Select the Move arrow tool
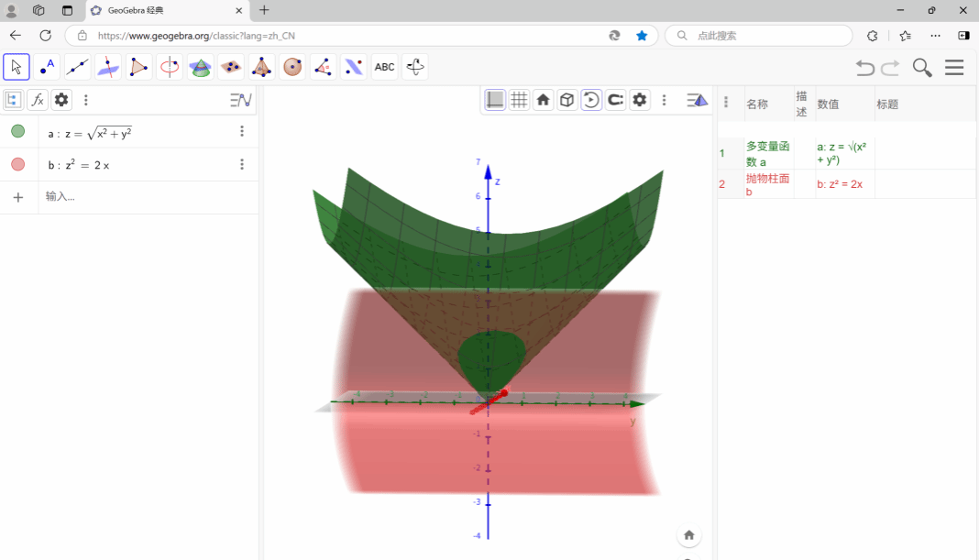Image resolution: width=979 pixels, height=560 pixels. coord(16,67)
